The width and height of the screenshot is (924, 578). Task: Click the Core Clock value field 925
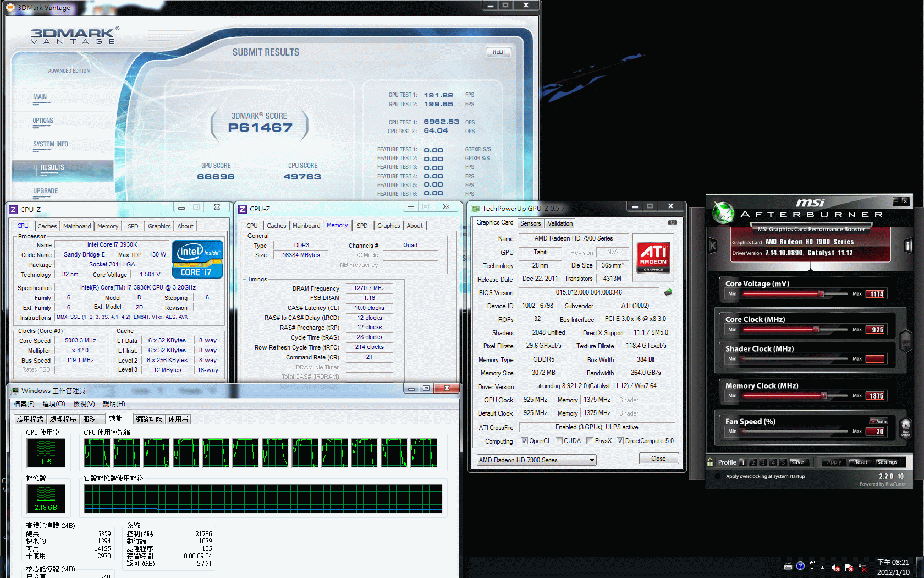875,330
